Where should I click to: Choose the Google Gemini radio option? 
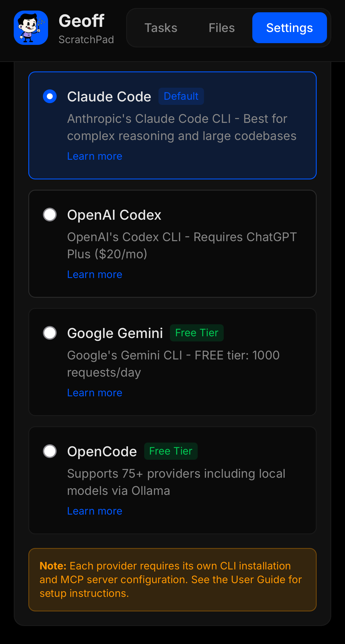pos(50,333)
